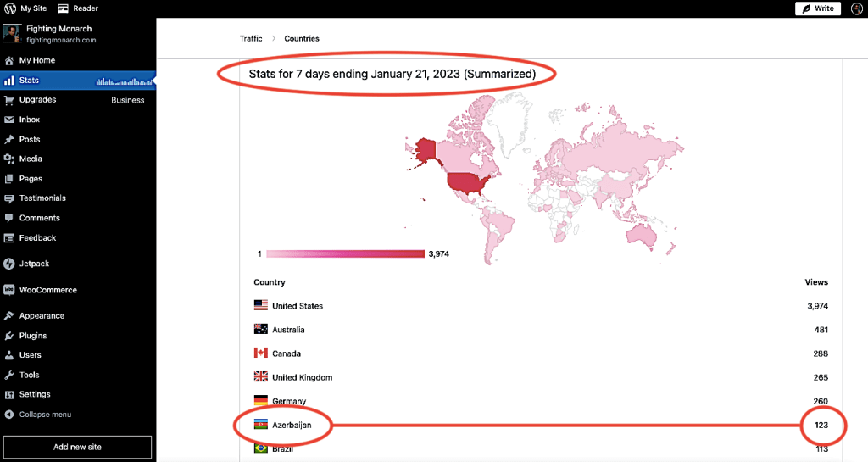
Task: Click the pink views gradient legend bar
Action: pos(345,253)
